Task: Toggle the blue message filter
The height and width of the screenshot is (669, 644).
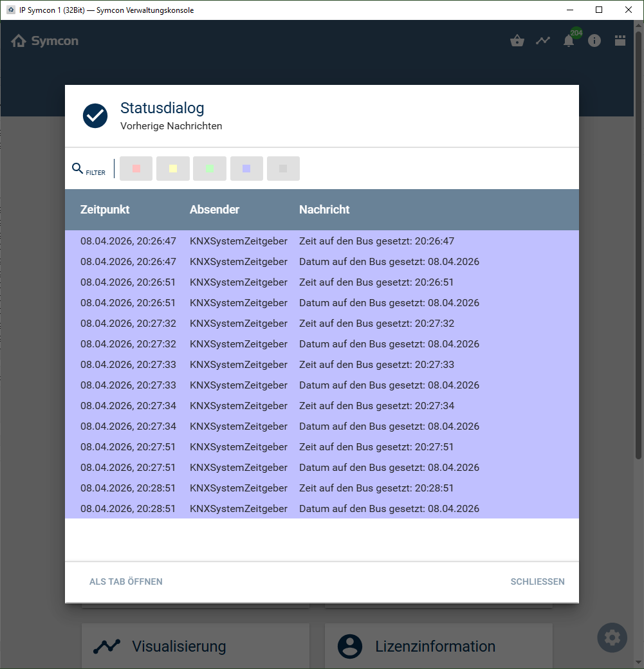Action: click(246, 169)
